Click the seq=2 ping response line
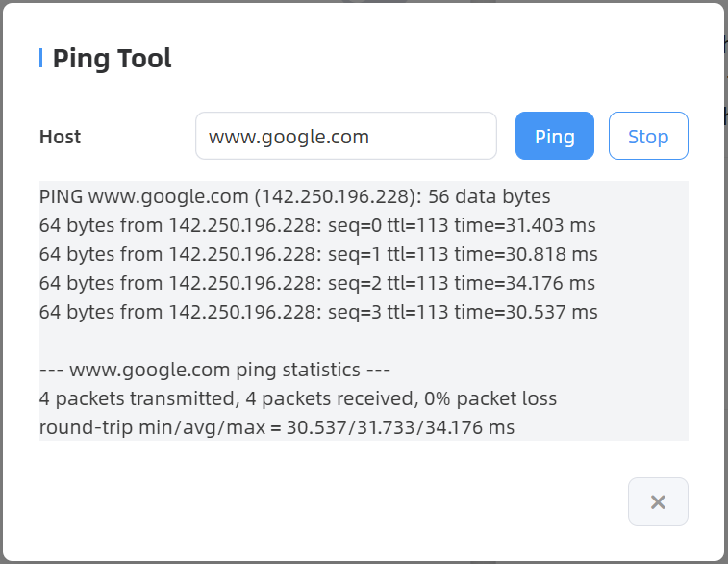 [317, 283]
